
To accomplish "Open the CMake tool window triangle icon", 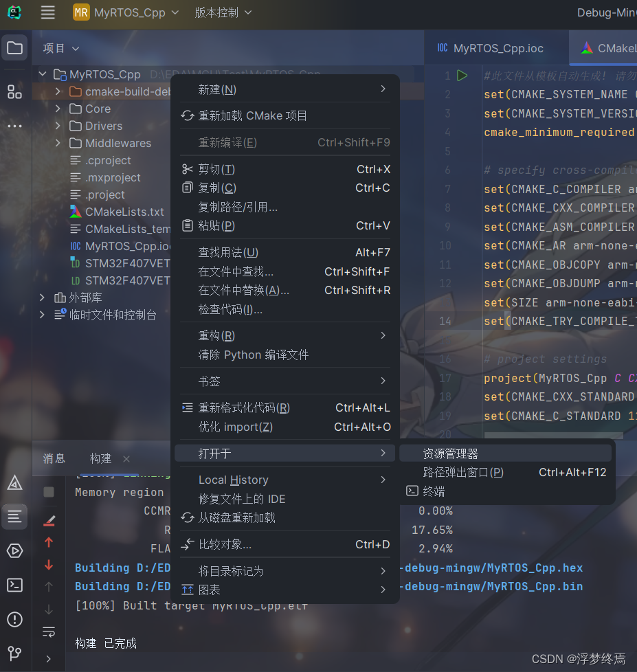I will click(x=15, y=483).
